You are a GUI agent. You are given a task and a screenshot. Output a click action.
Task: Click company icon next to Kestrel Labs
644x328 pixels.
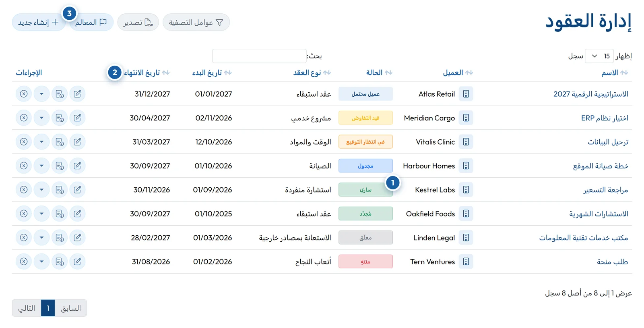point(466,189)
